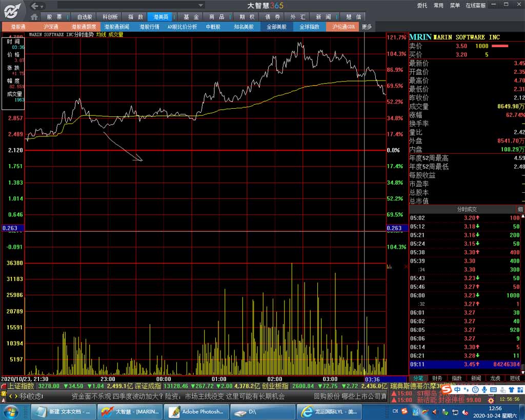
Task: Select the 09:11 highlighted trade row
Action: click(465, 364)
